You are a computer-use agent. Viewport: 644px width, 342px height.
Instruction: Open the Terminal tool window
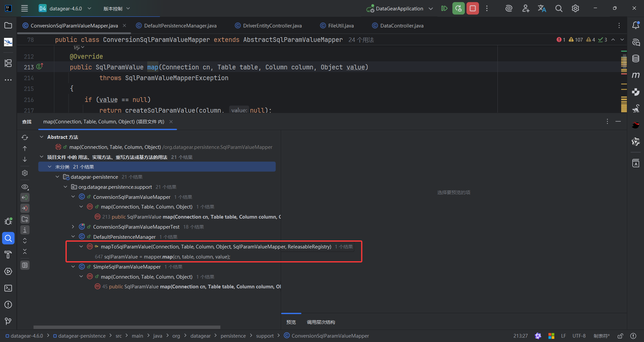tap(8, 288)
